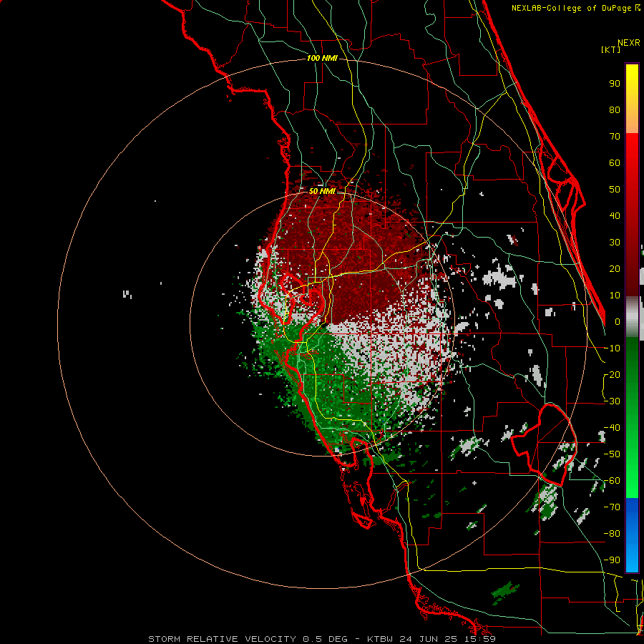644x644 pixels.
Task: Click the [KT] units label
Action: [x=610, y=49]
